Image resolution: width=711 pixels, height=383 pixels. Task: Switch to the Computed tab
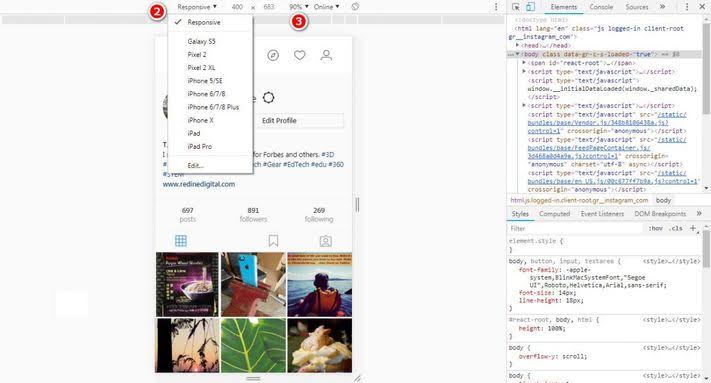click(x=554, y=213)
